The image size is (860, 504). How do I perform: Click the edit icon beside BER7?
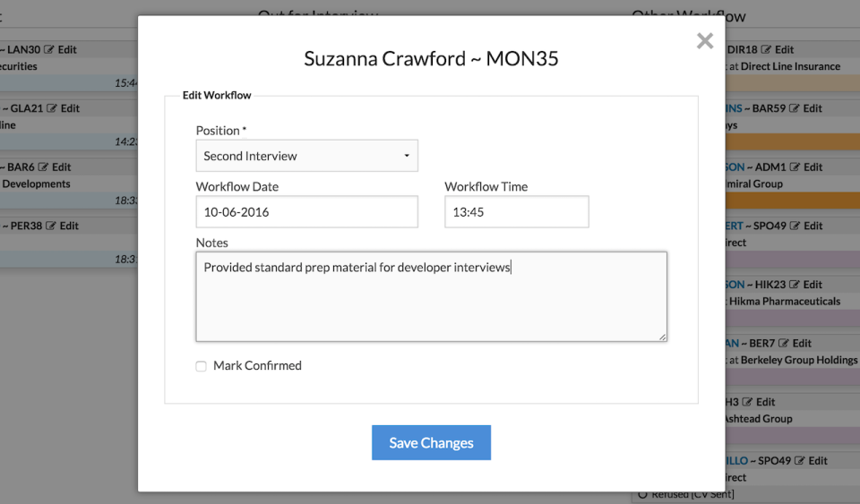[784, 343]
